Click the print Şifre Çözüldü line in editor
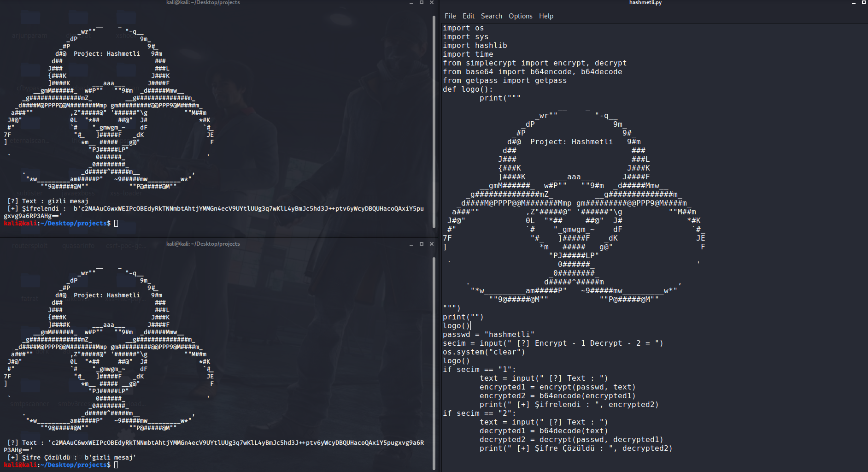 576,448
